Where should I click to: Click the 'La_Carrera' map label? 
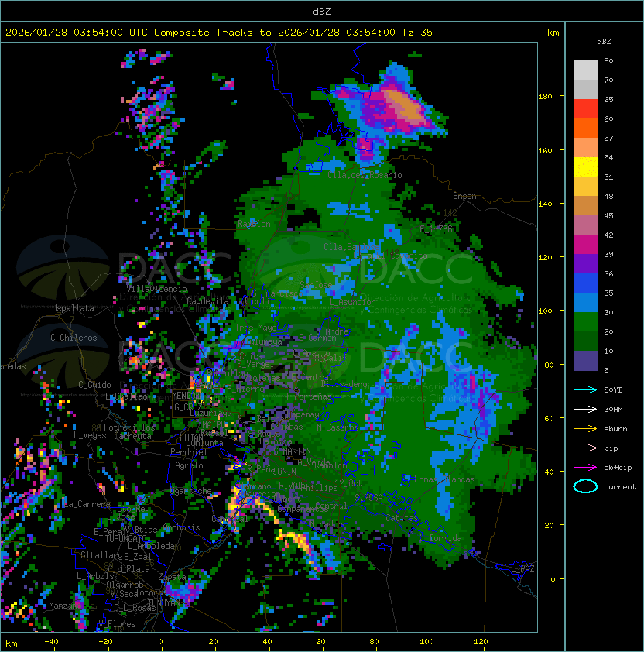click(x=87, y=504)
